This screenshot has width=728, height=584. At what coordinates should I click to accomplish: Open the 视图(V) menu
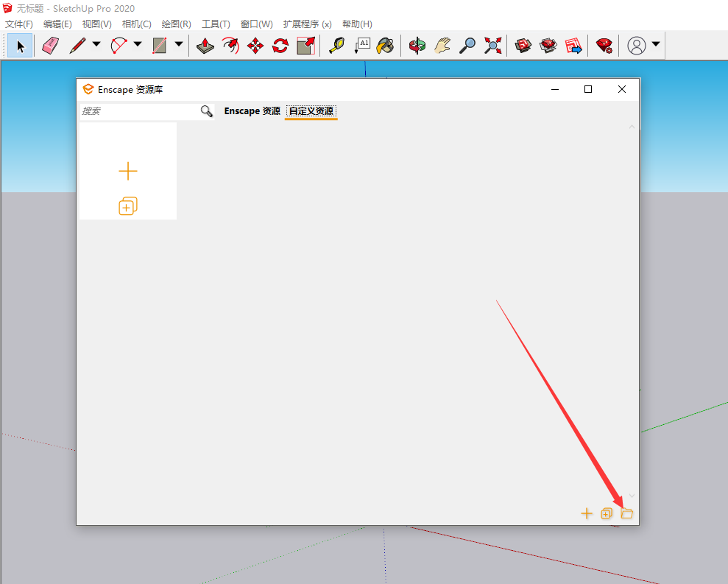coord(97,24)
